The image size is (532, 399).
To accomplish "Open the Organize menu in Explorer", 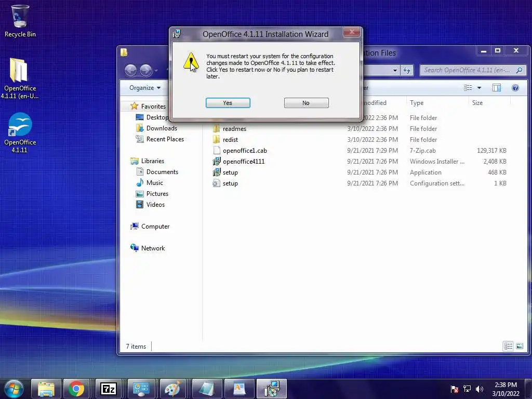I will coord(145,87).
